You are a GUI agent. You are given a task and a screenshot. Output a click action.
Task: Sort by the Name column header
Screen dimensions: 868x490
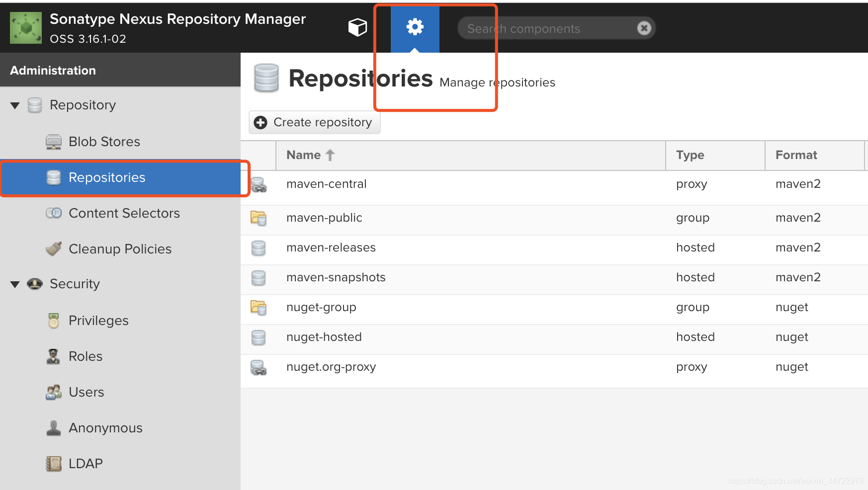tap(471, 156)
